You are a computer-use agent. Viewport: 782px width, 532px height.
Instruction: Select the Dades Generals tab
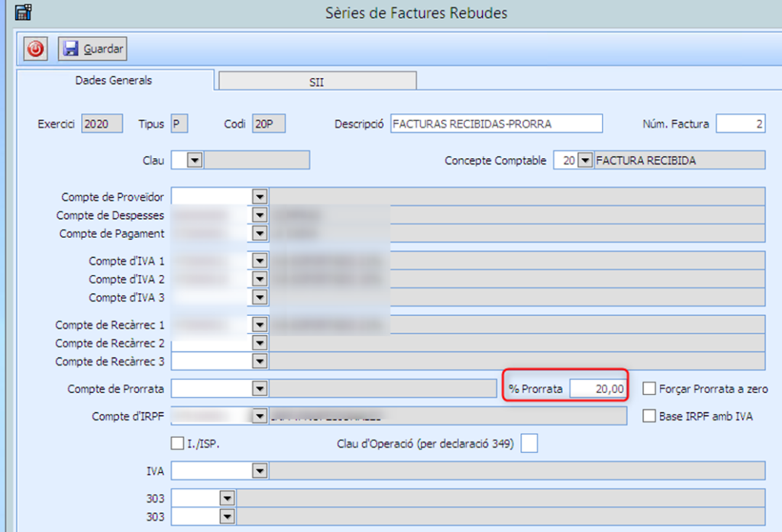pos(114,80)
